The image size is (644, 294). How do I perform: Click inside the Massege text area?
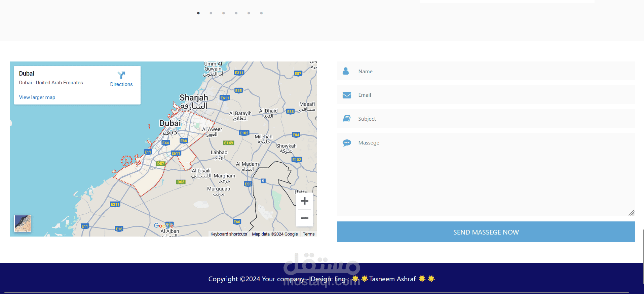[486, 174]
